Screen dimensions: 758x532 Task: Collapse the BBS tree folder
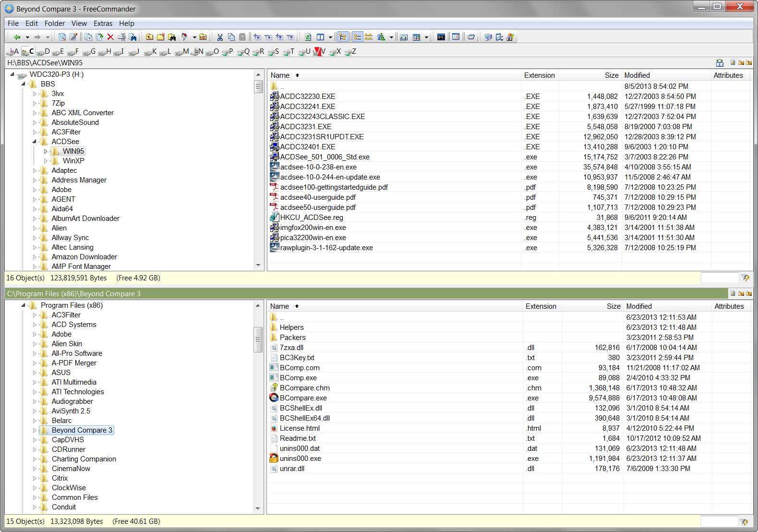(x=24, y=84)
